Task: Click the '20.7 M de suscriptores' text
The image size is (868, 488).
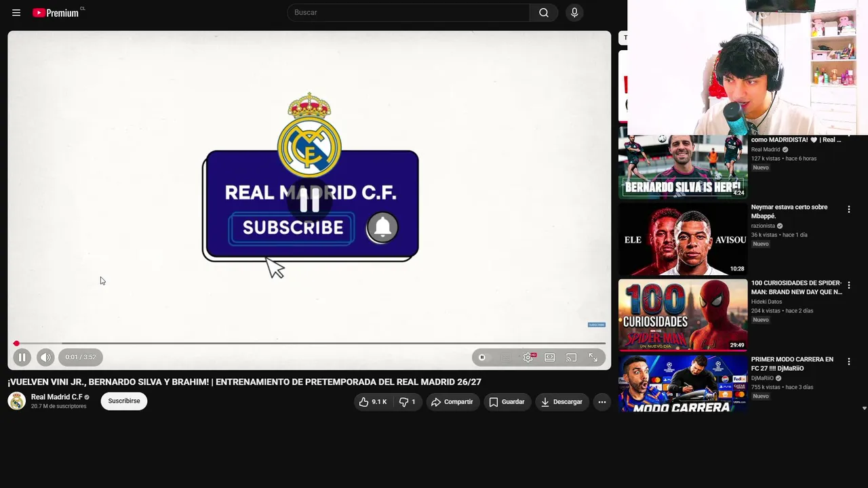Action: point(58,407)
